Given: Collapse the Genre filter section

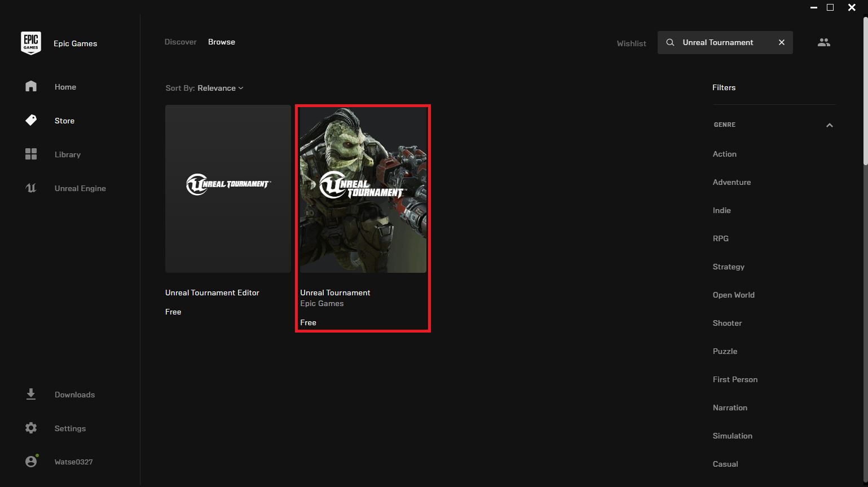Looking at the screenshot, I should tap(829, 125).
